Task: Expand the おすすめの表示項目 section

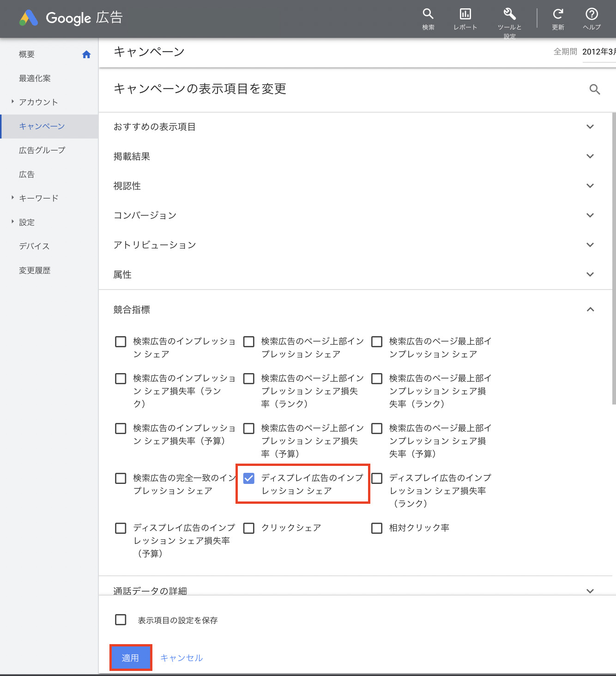Action: click(x=590, y=127)
